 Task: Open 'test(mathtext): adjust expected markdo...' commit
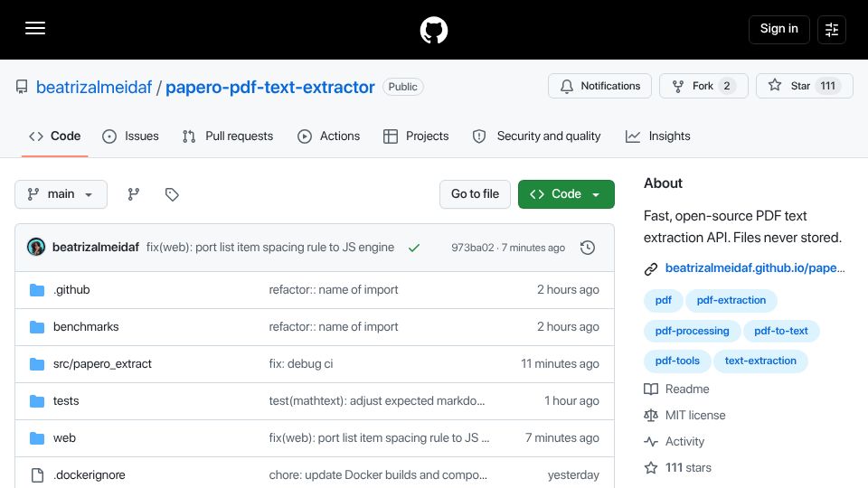(x=376, y=400)
